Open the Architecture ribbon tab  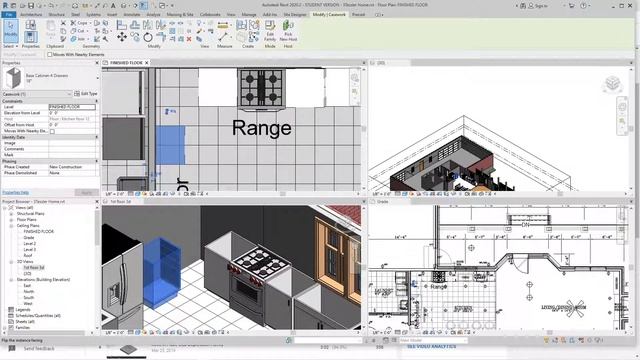31,14
